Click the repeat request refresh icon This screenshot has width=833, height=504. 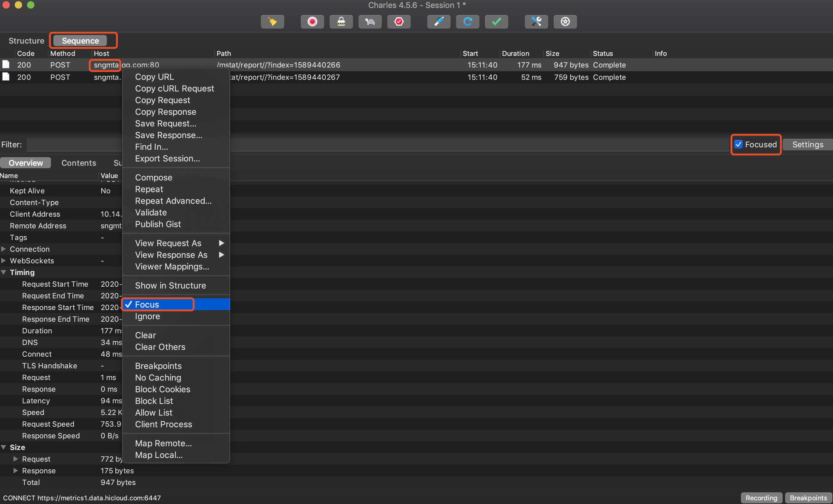point(467,21)
